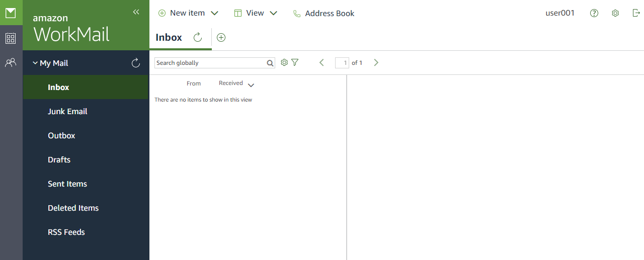The image size is (644, 260).
Task: Collapse the My Mail tree
Action: [x=35, y=63]
